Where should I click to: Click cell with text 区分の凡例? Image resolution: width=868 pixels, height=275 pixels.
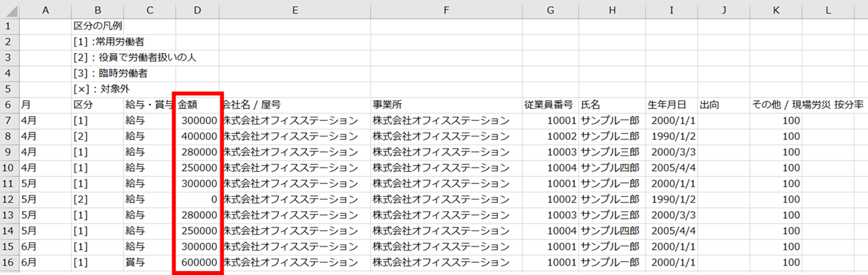point(98,26)
